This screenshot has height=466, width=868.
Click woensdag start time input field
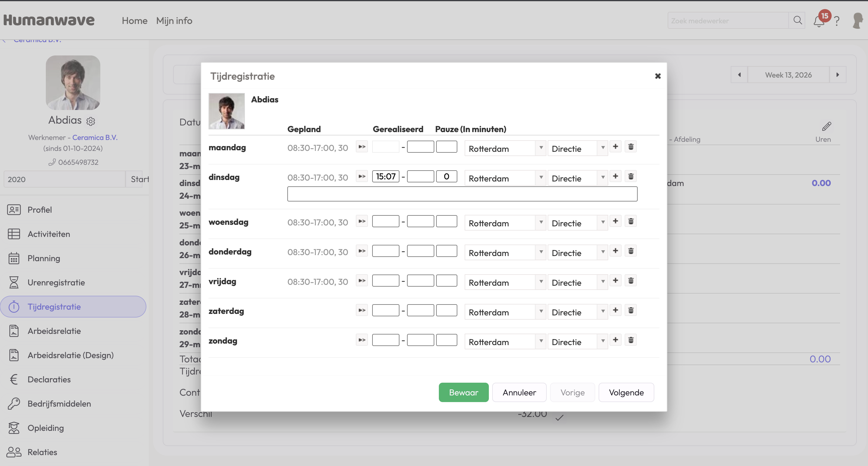(x=386, y=221)
